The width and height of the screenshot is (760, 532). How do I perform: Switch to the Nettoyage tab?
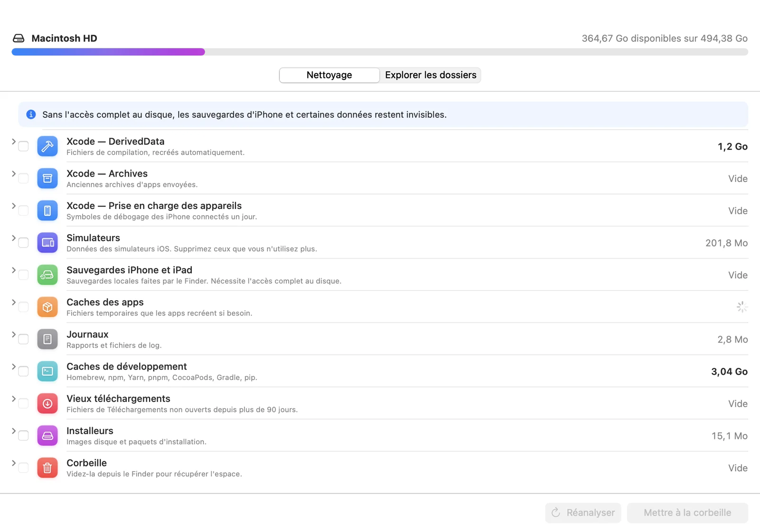tap(329, 75)
